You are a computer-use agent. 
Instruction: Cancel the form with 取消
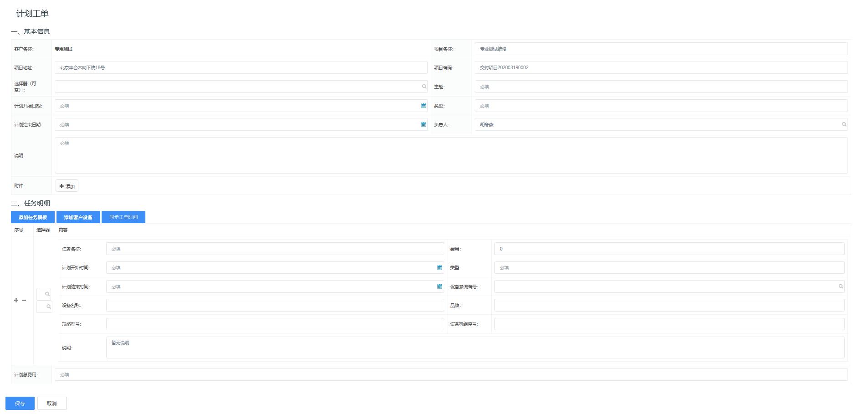[x=51, y=404]
